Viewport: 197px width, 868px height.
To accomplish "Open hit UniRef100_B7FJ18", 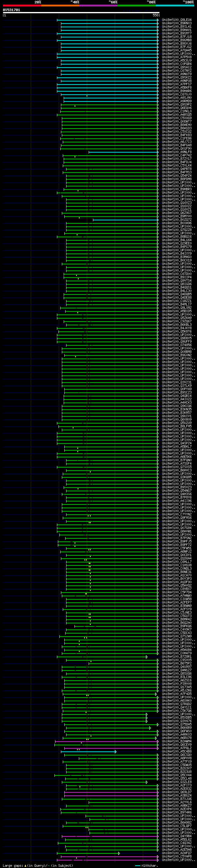I will 177,37.
